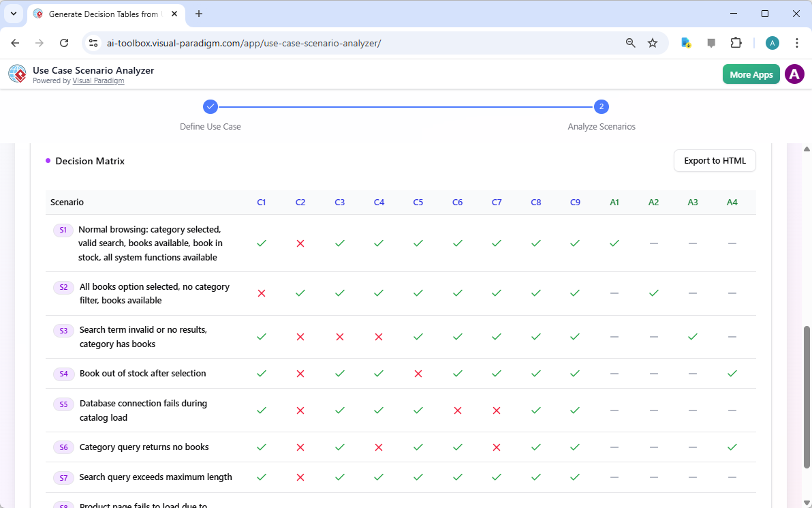The height and width of the screenshot is (508, 812).
Task: Select the Analyze Scenarios step label
Action: click(602, 126)
